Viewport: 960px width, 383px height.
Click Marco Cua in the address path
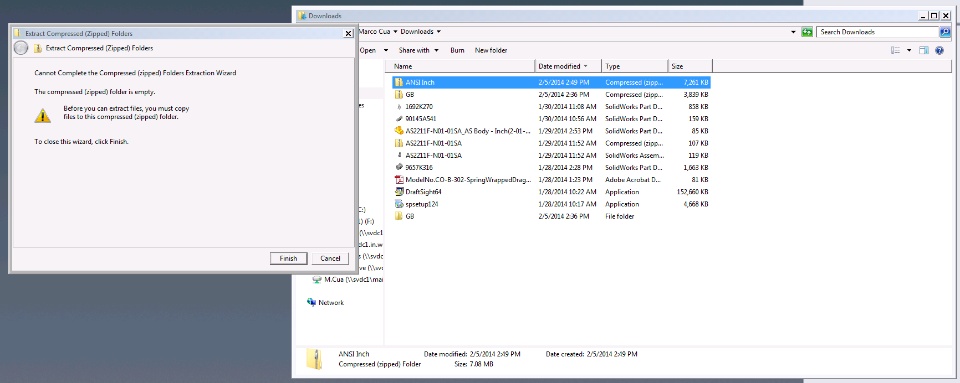(x=375, y=32)
